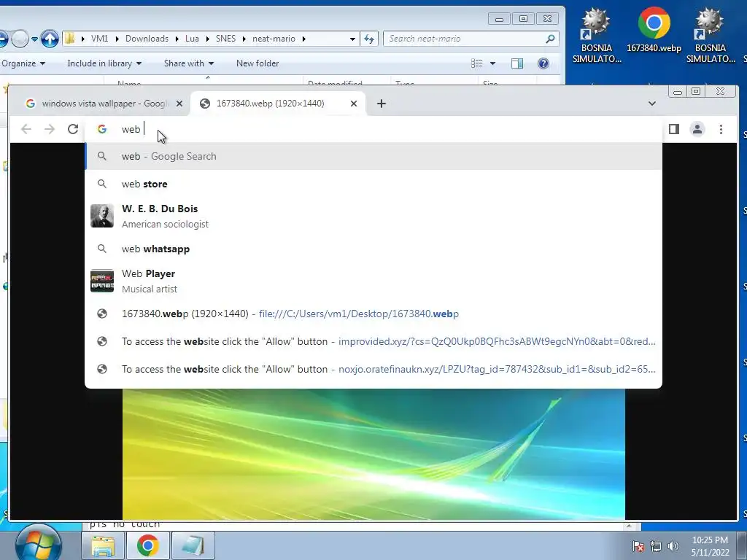Expand Explorer view options arrow
The height and width of the screenshot is (560, 747).
(492, 63)
